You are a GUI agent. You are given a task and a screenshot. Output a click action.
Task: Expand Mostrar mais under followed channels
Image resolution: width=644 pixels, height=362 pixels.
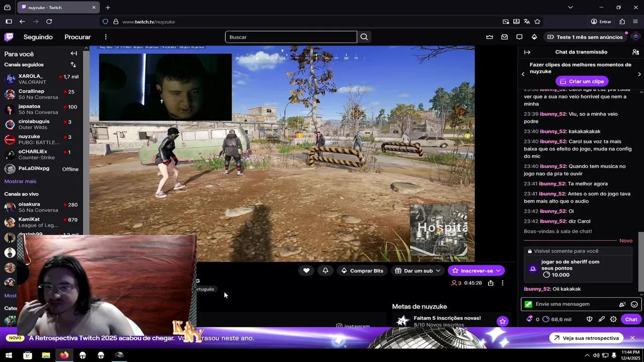tap(20, 181)
